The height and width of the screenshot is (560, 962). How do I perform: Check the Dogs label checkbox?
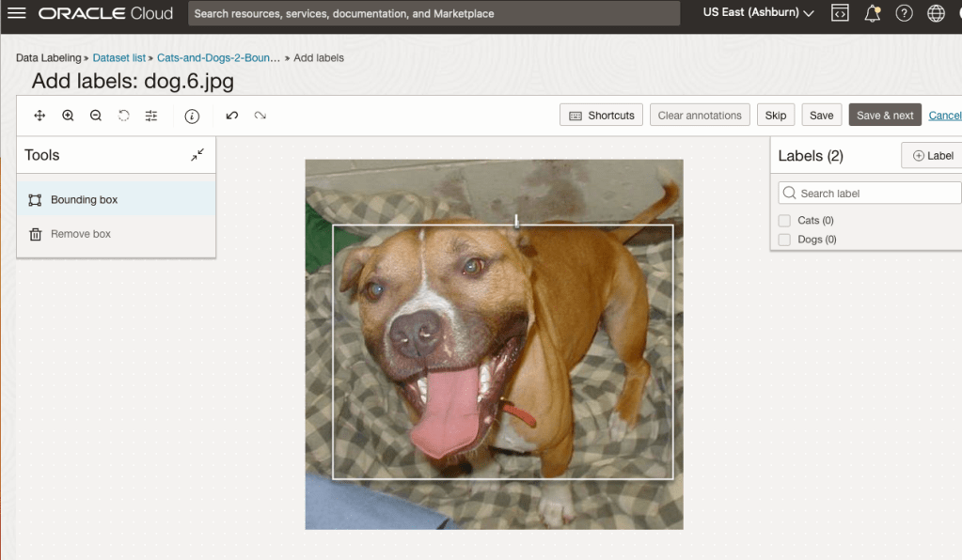click(x=784, y=240)
